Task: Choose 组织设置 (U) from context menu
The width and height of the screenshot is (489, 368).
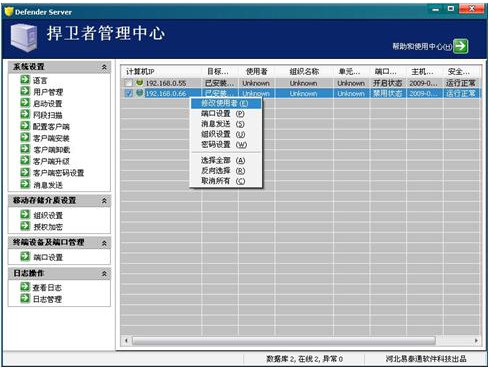Action: 226,134
